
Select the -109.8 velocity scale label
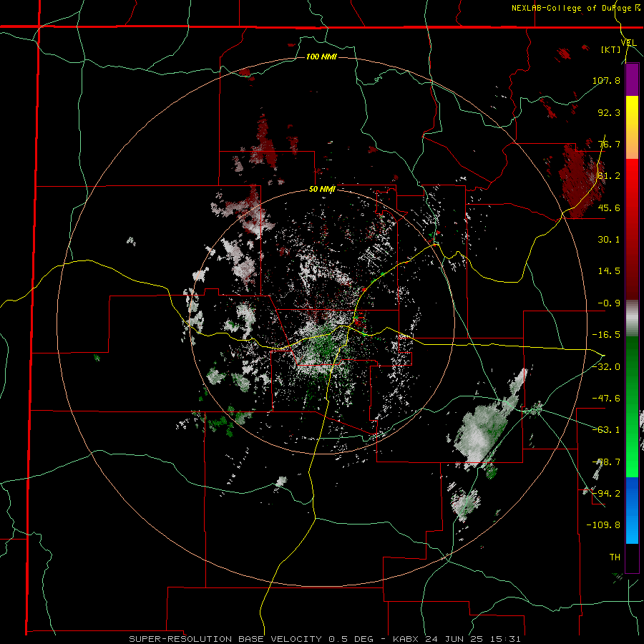click(x=603, y=525)
